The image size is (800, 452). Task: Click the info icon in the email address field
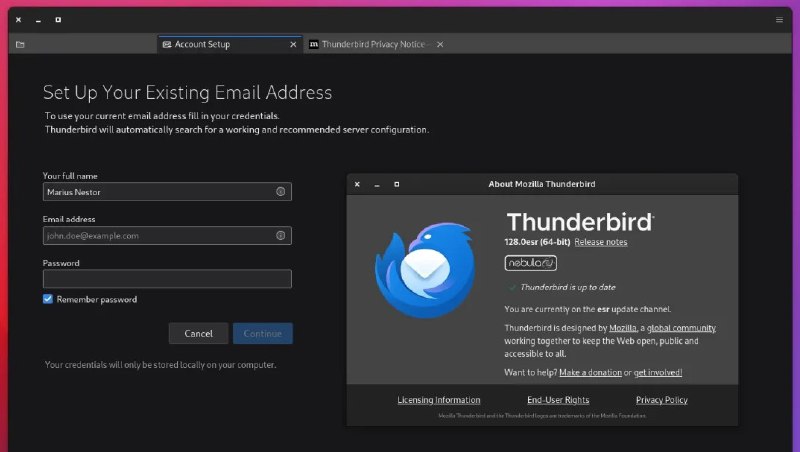tap(281, 235)
